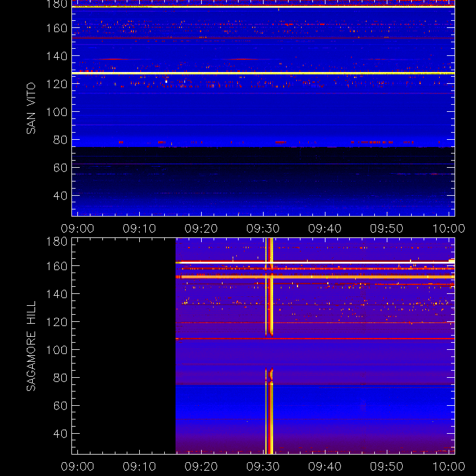Select the 160 tick label on Sagamore Hill plot

(x=57, y=266)
